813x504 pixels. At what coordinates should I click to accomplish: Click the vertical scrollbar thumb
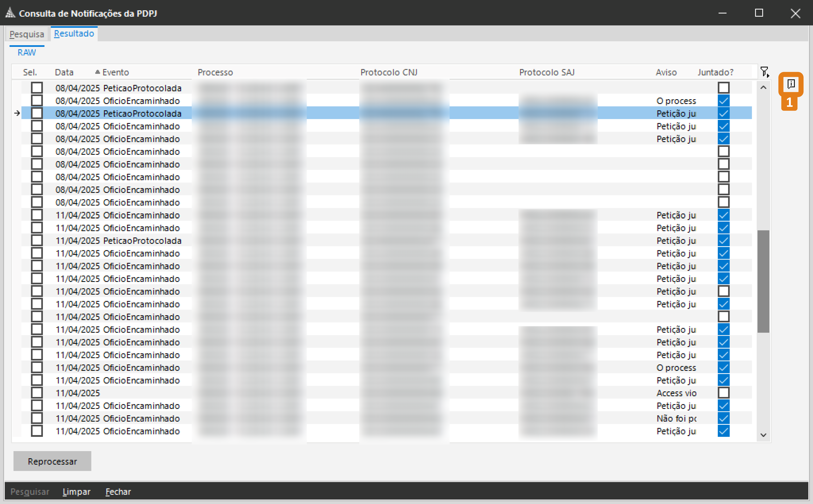coord(763,281)
